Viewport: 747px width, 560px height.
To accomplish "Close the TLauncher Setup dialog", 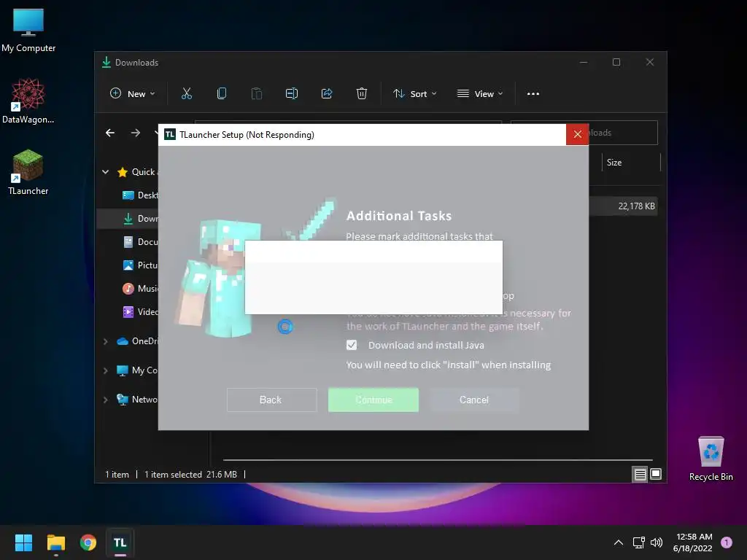I will click(x=578, y=135).
